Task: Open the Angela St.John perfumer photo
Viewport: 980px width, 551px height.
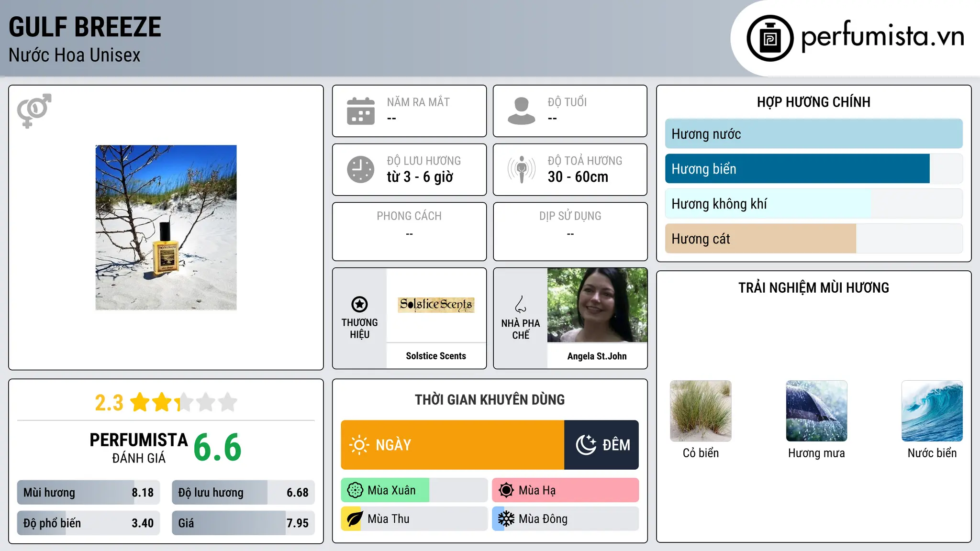Action: [x=597, y=305]
